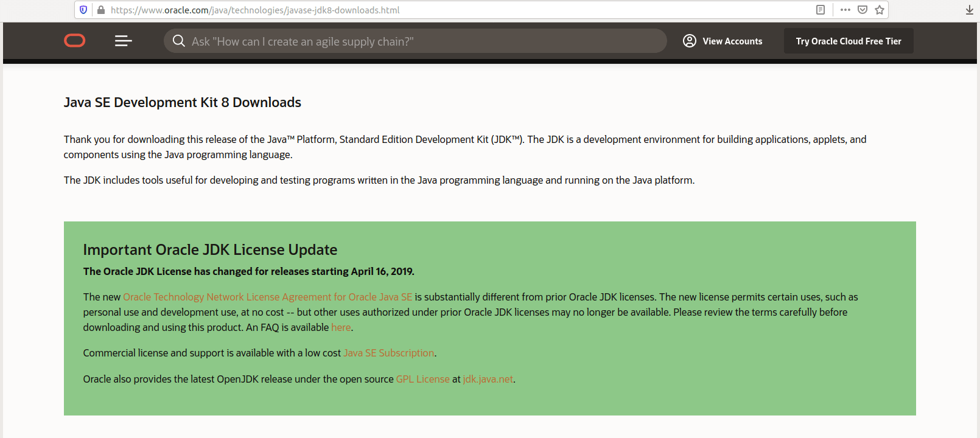Toggle reader view icon
The width and height of the screenshot is (980, 438).
pyautogui.click(x=821, y=10)
